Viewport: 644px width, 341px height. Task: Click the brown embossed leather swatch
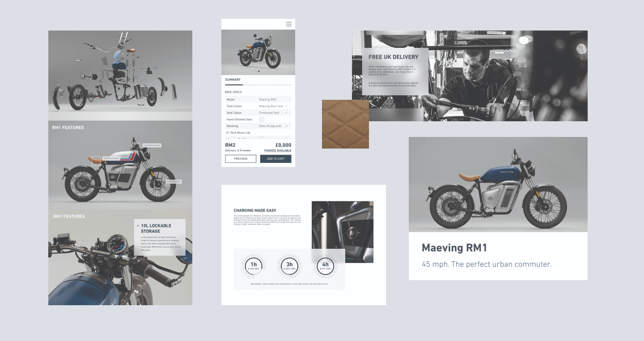click(x=345, y=124)
